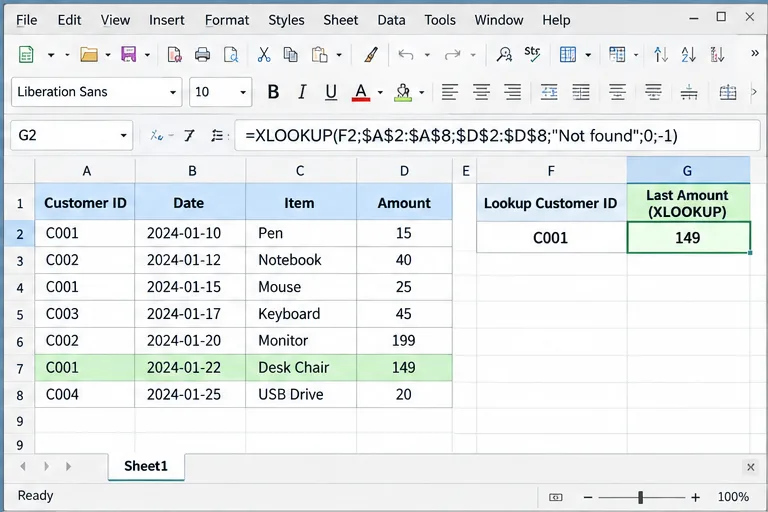Center cell text horizontally
This screenshot has width=768, height=512.
coord(481,92)
